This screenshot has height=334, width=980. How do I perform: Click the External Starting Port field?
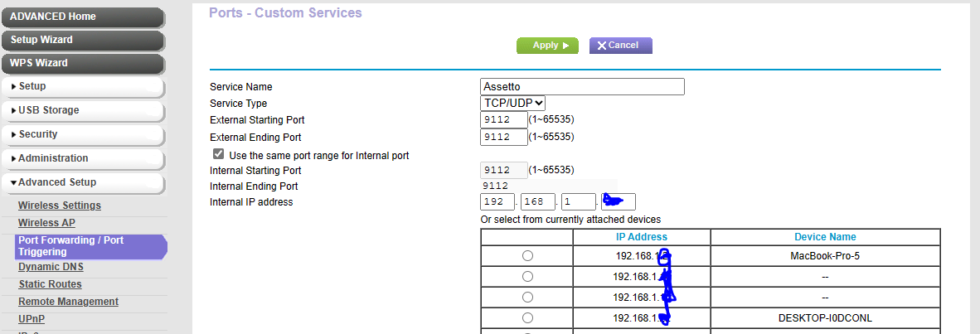tap(503, 120)
